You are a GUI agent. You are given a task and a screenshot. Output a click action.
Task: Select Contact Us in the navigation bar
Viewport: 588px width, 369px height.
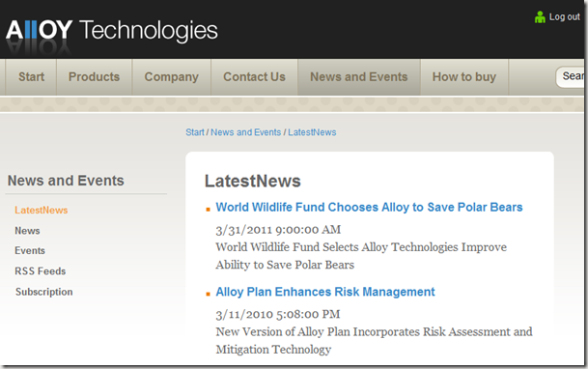coord(254,77)
